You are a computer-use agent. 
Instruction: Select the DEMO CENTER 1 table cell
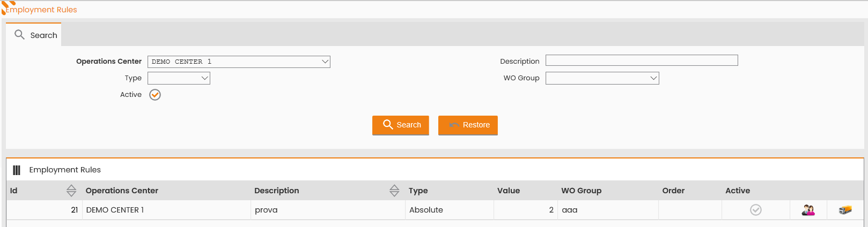click(166, 210)
